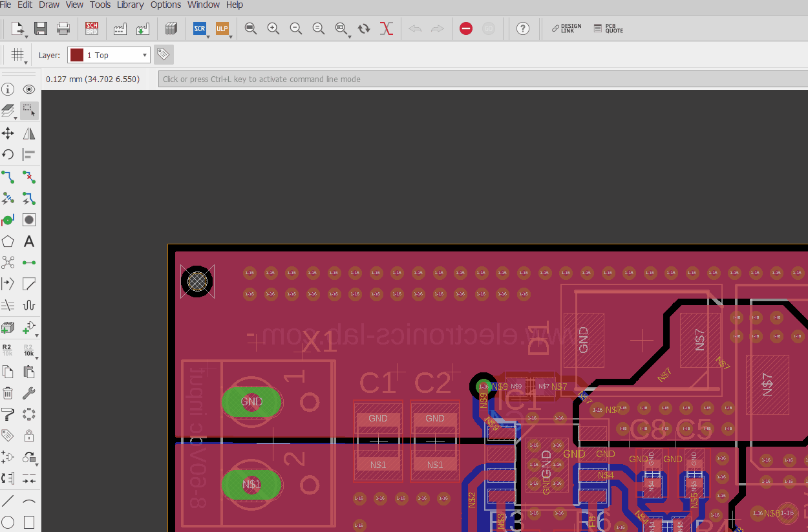The height and width of the screenshot is (532, 808).
Task: Select the Copy tool
Action: [8, 372]
